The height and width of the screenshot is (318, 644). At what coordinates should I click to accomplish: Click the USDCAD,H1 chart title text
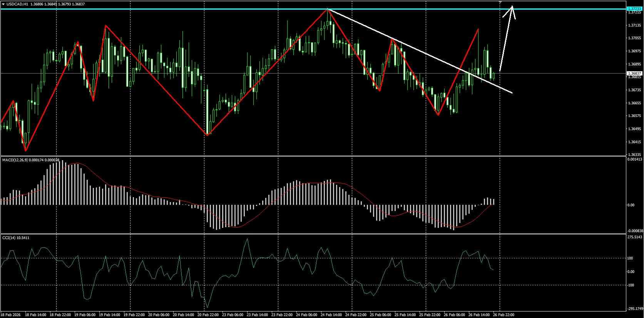pos(17,4)
